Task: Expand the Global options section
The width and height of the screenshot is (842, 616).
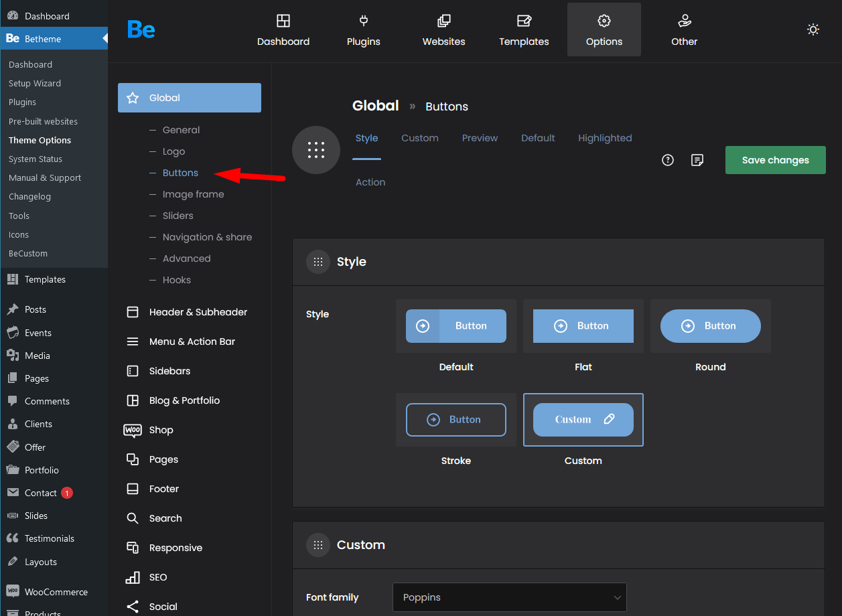Action: coord(190,98)
